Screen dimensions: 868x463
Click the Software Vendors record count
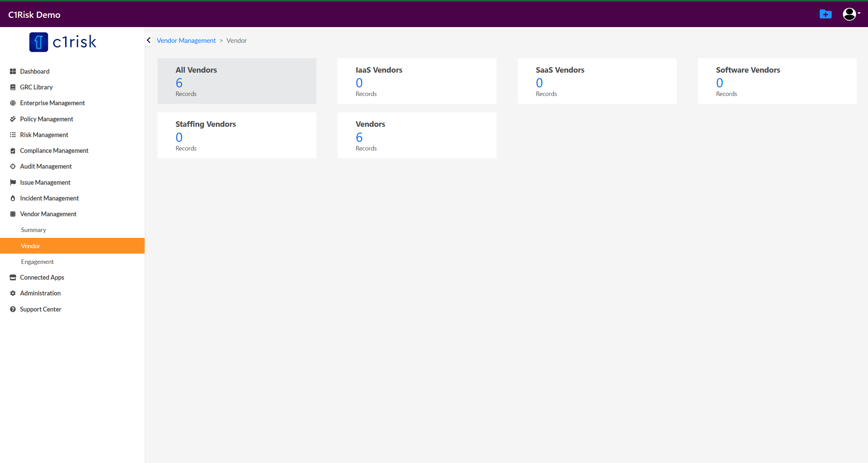click(719, 83)
